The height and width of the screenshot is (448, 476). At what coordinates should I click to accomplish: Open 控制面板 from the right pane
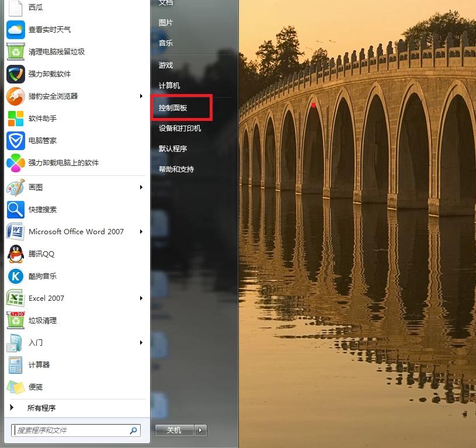[x=173, y=108]
